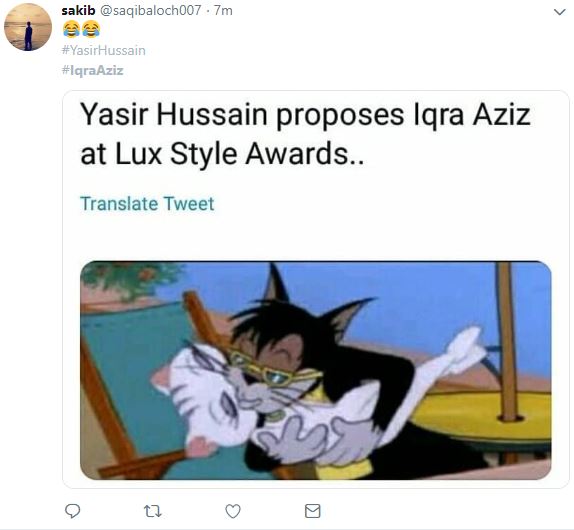Screen dimensions: 574x530
Task: Click the first laughing tears emoji
Action: point(71,29)
